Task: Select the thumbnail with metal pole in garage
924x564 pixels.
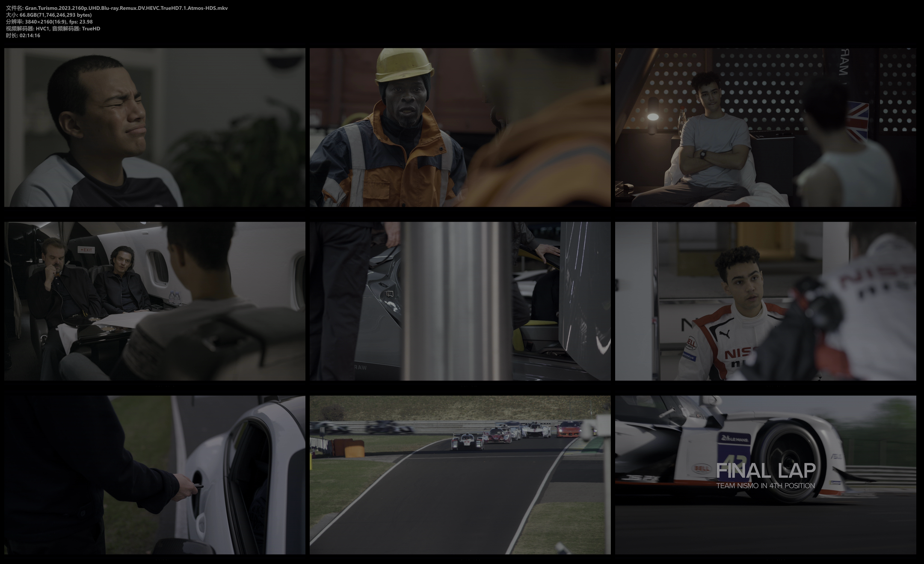Action: pyautogui.click(x=460, y=301)
